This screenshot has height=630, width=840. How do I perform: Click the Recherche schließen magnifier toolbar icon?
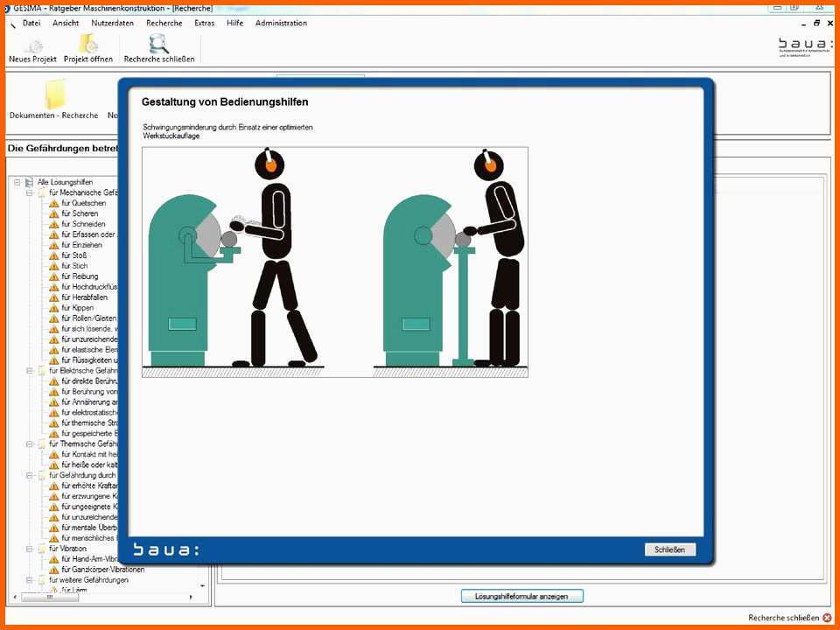[158, 44]
